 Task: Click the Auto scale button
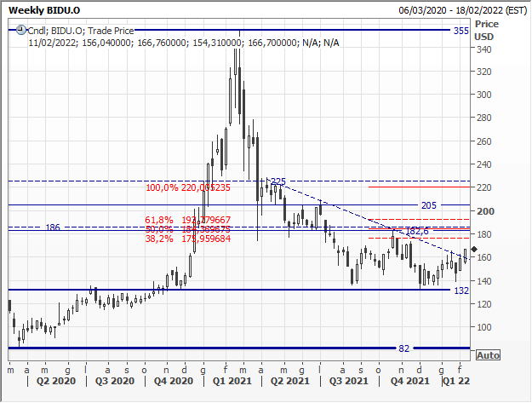488,354
